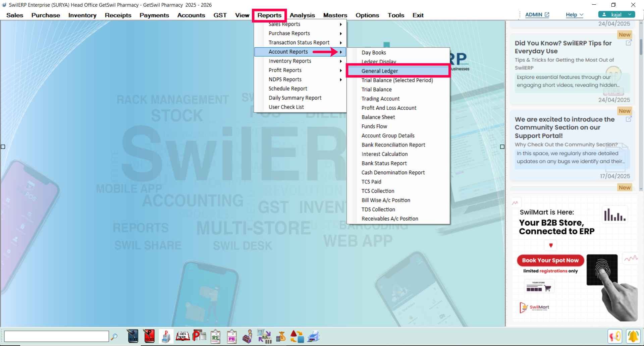Image resolution: width=644 pixels, height=346 pixels.
Task: Click the Exit menu button
Action: coord(418,15)
